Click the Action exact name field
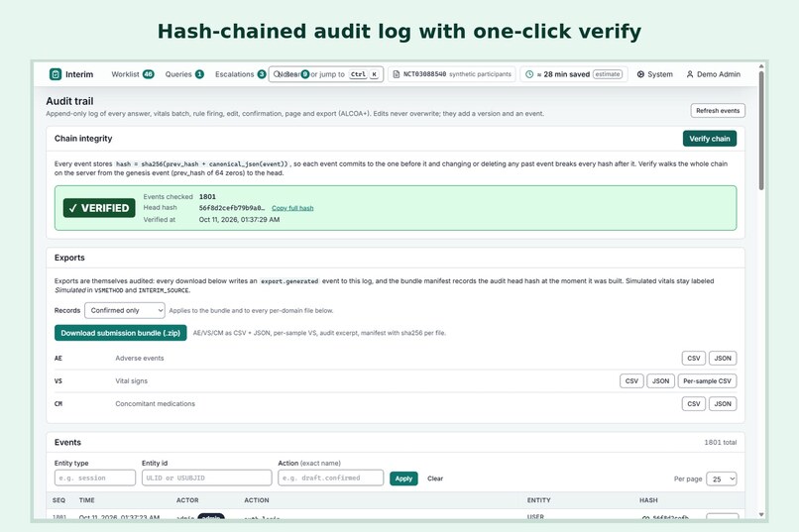The width and height of the screenshot is (799, 532). click(x=331, y=479)
